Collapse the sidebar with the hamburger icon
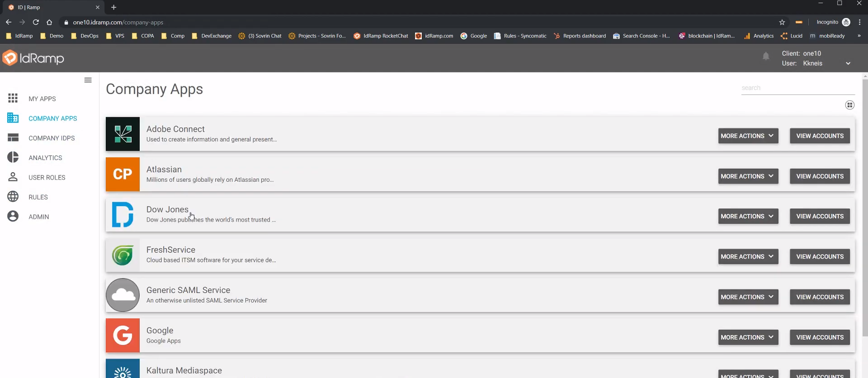Image resolution: width=868 pixels, height=378 pixels. click(88, 80)
